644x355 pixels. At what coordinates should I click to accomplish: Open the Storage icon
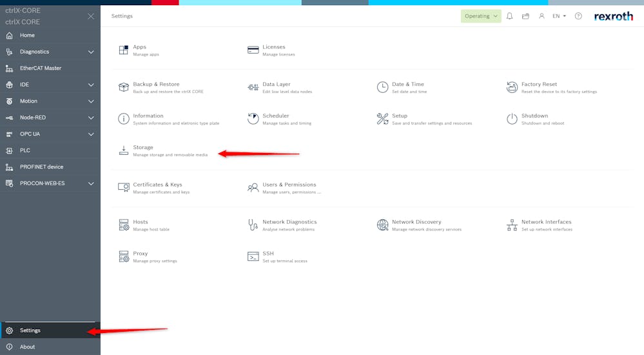124,150
